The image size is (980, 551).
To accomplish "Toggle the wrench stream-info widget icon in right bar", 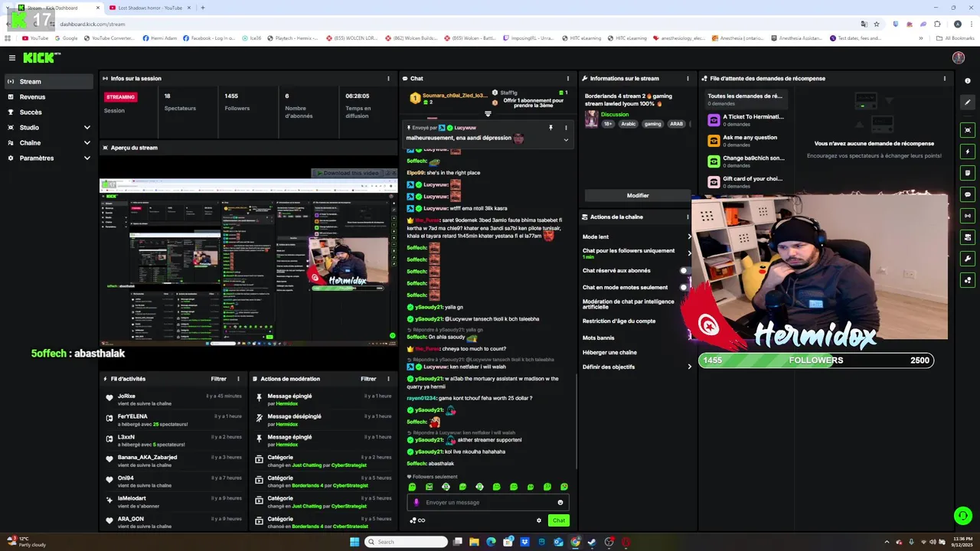I will (968, 259).
